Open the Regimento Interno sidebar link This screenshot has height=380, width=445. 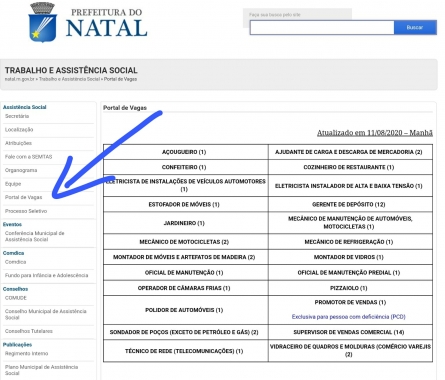point(27,353)
